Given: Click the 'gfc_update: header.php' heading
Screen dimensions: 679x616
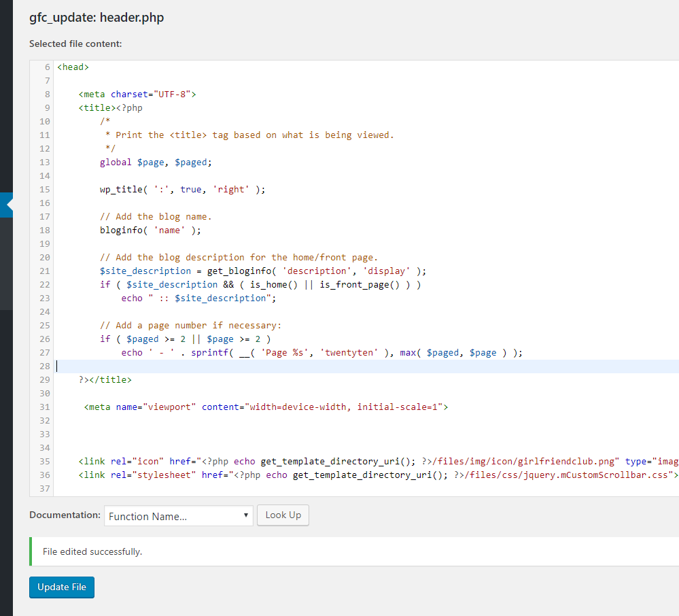Looking at the screenshot, I should click(97, 18).
